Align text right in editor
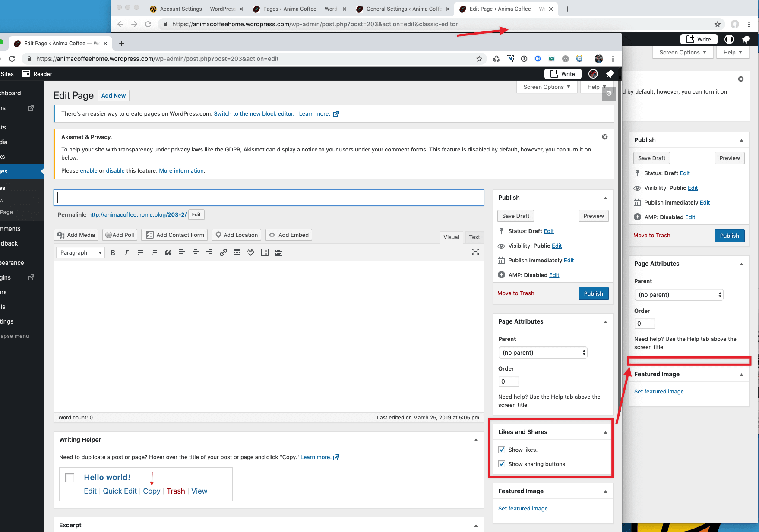The height and width of the screenshot is (532, 759). pyautogui.click(x=209, y=253)
